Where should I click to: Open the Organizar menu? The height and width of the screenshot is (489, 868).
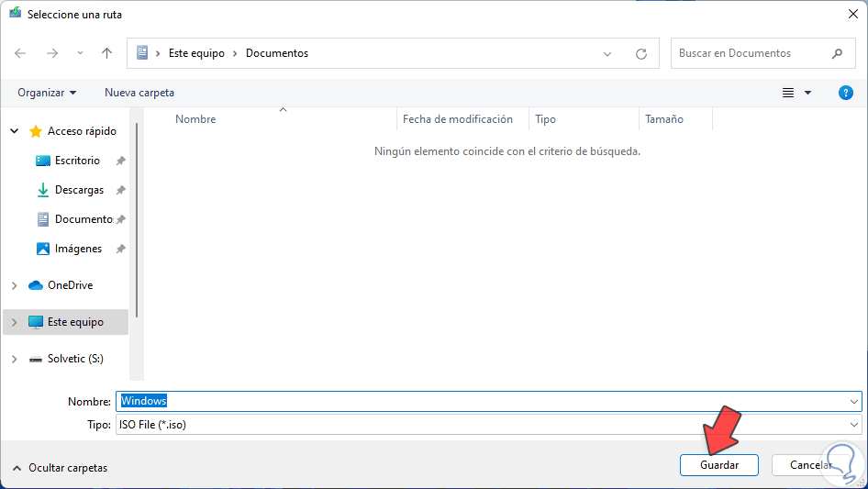47,93
